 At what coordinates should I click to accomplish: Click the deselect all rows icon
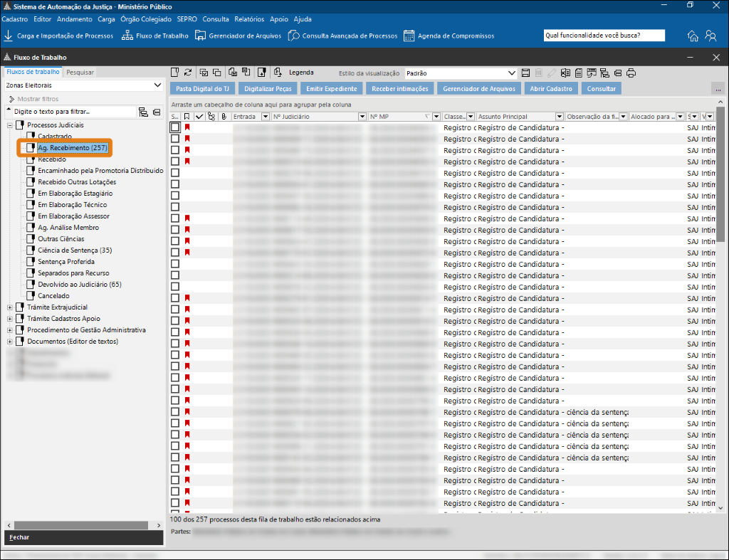(217, 73)
